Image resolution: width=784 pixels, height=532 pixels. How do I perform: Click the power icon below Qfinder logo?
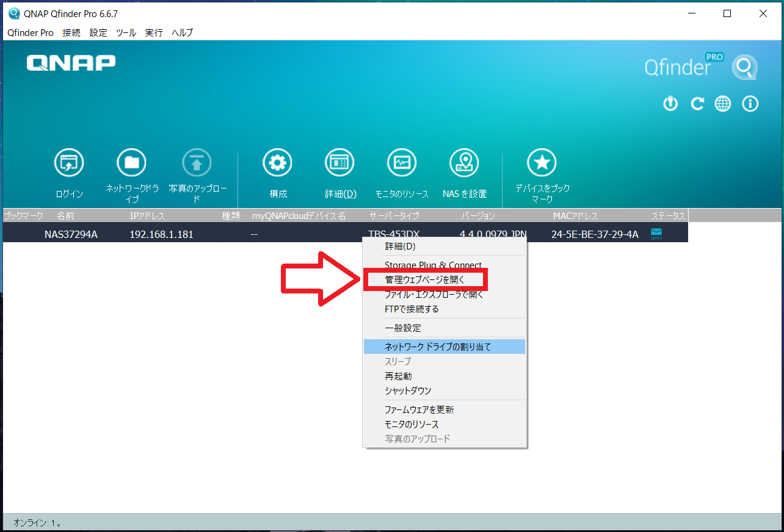(x=670, y=104)
